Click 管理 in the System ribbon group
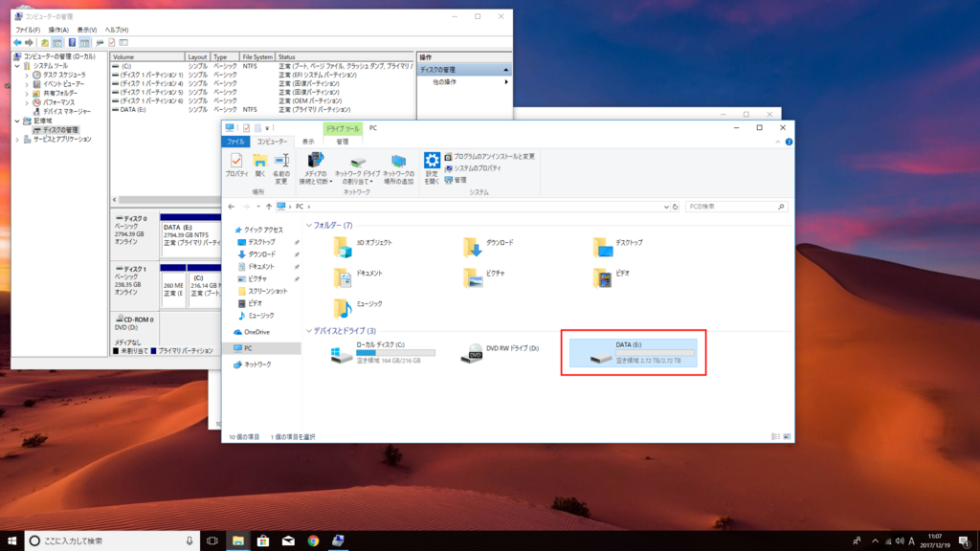 coord(456,180)
